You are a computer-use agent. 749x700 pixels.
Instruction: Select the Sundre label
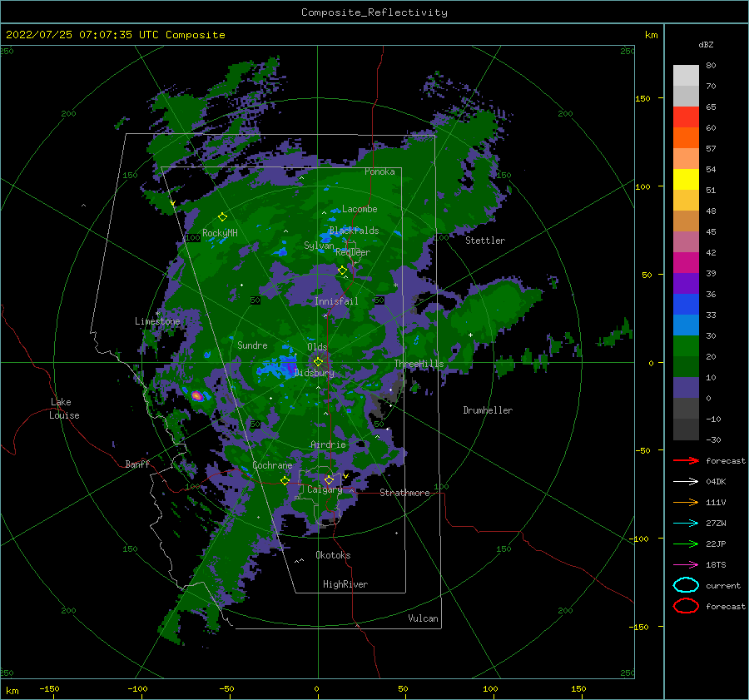tap(252, 345)
